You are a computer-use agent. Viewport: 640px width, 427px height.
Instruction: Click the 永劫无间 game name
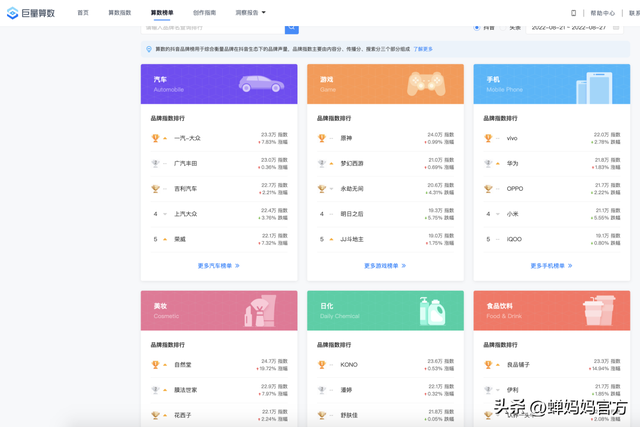[352, 189]
